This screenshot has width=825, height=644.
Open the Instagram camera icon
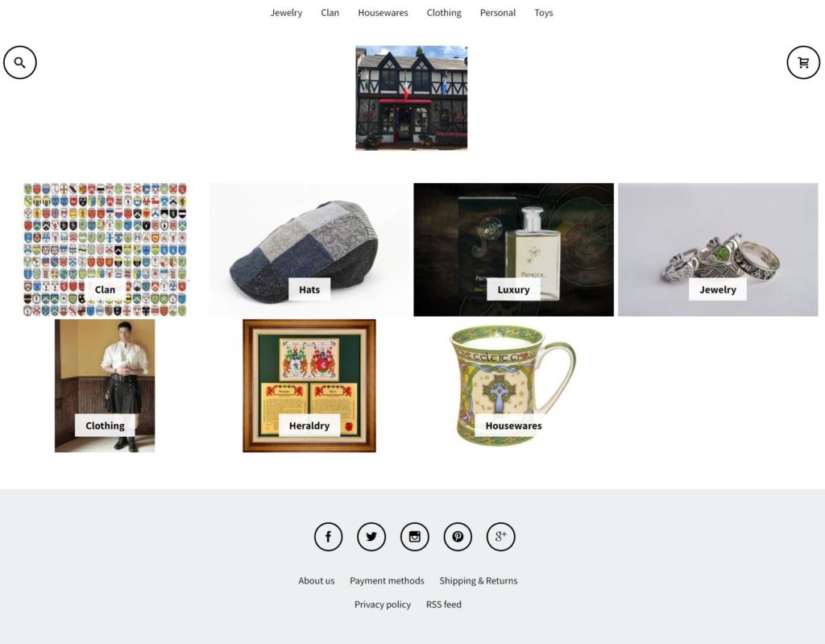click(415, 537)
